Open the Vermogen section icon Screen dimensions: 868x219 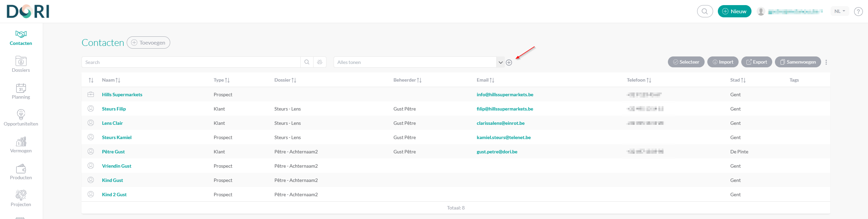(21, 142)
